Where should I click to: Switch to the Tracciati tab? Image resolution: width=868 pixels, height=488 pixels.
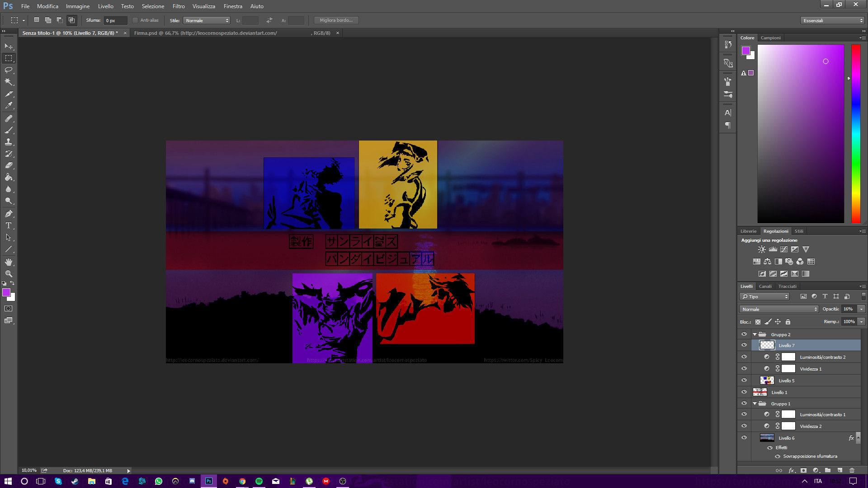click(x=788, y=286)
